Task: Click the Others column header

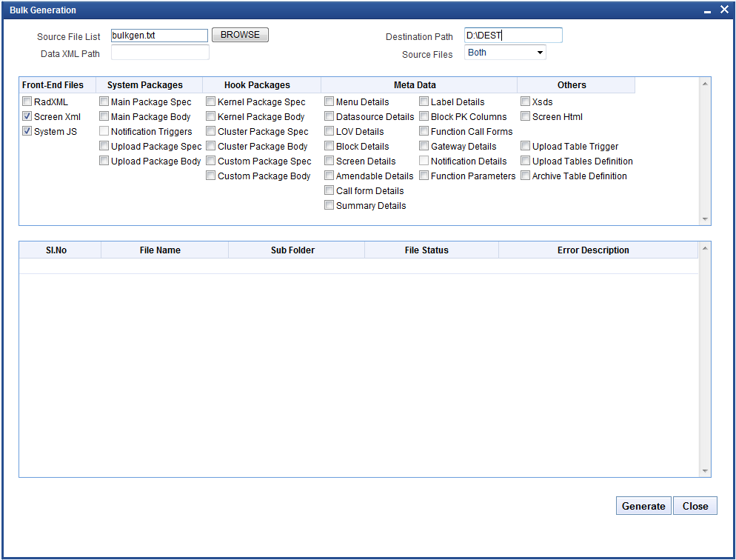Action: coord(576,85)
